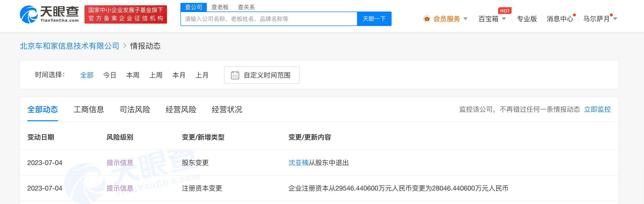Image resolution: width=644 pixels, height=204 pixels.
Task: Click the 立即监控 link
Action: pyautogui.click(x=597, y=109)
